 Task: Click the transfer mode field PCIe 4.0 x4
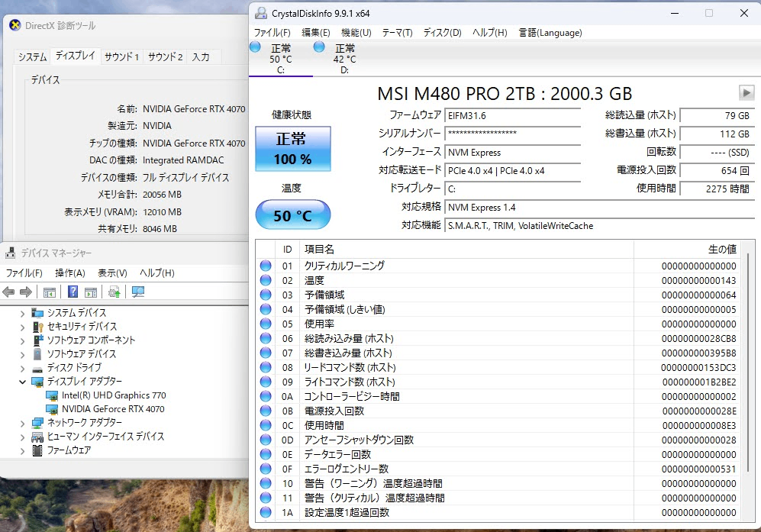[x=512, y=171]
